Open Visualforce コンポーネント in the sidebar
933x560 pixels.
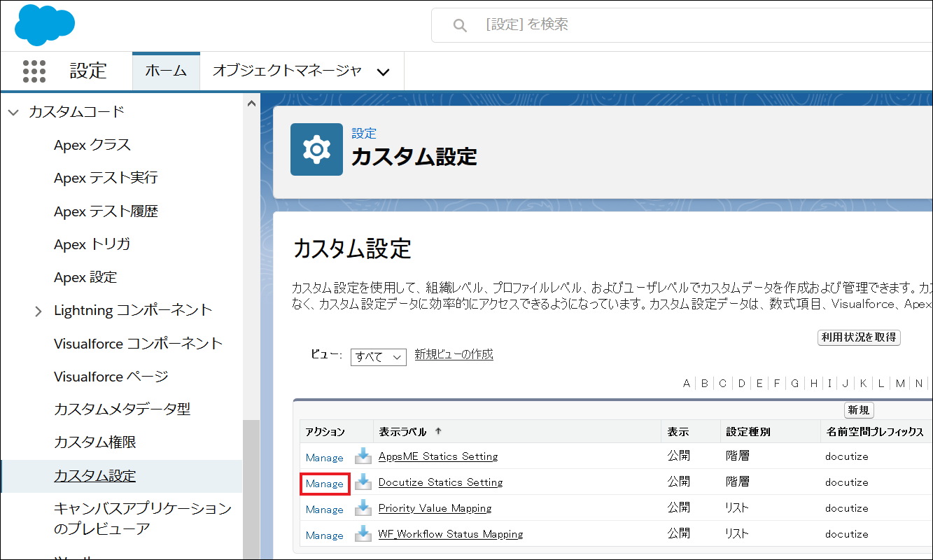138,343
